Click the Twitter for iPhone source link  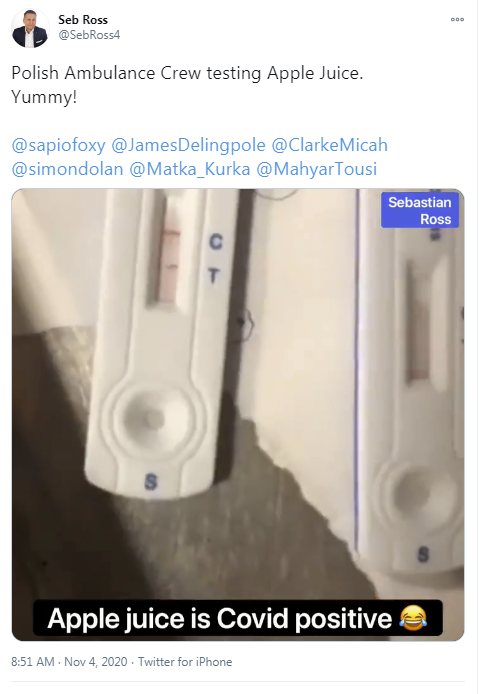click(x=185, y=662)
